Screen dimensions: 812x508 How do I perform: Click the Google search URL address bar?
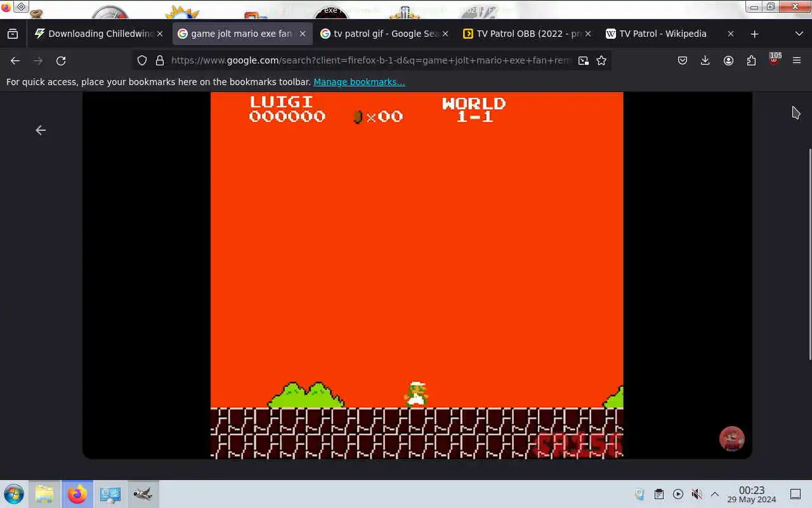(371, 60)
